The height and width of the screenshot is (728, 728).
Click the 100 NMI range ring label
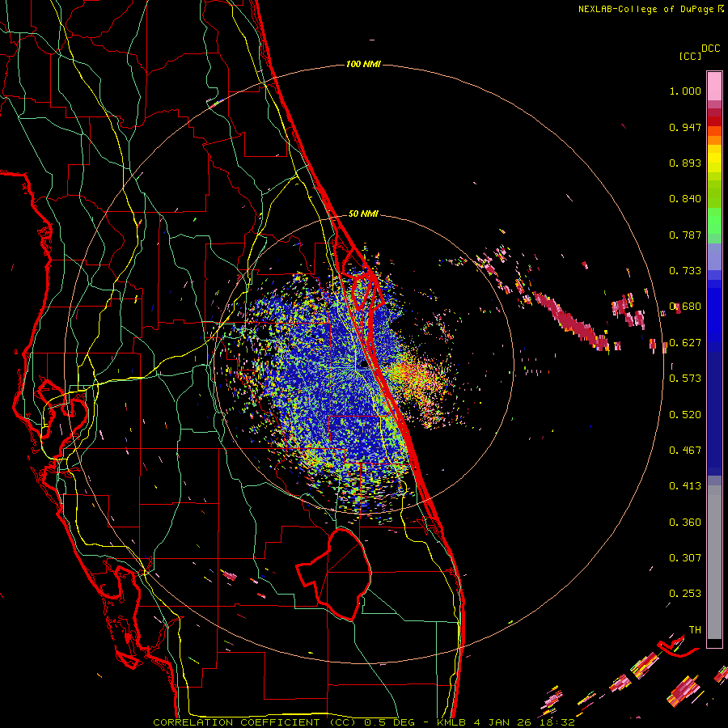pyautogui.click(x=363, y=64)
